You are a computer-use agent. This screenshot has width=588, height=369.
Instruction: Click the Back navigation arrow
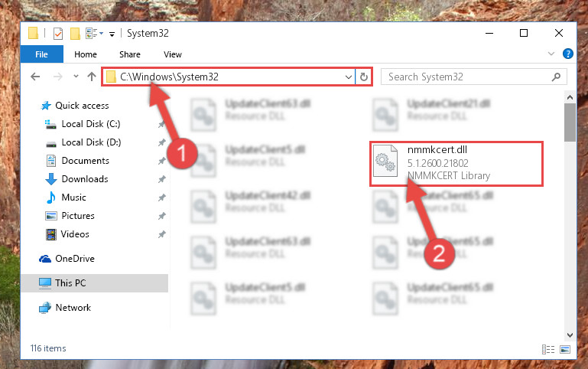click(35, 77)
